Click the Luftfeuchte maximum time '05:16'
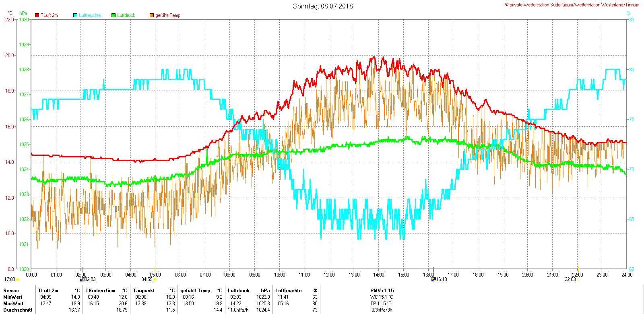This screenshot has width=644, height=314. (x=283, y=304)
